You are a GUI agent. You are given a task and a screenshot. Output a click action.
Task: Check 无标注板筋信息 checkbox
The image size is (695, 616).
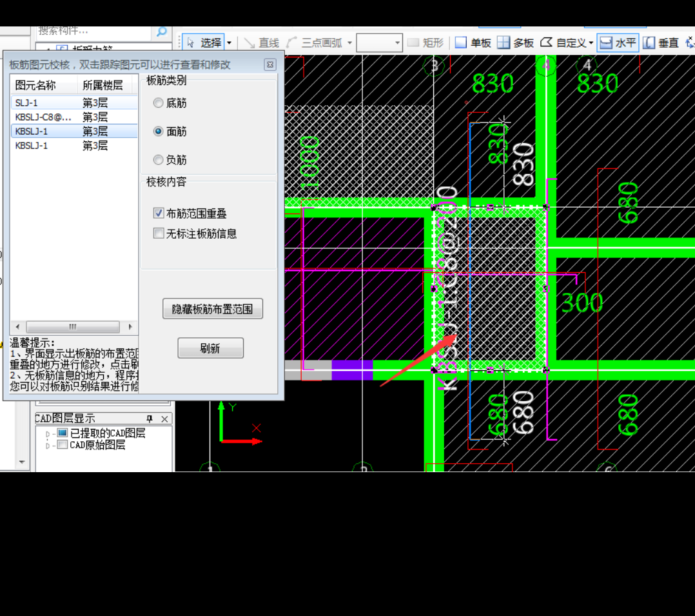158,233
